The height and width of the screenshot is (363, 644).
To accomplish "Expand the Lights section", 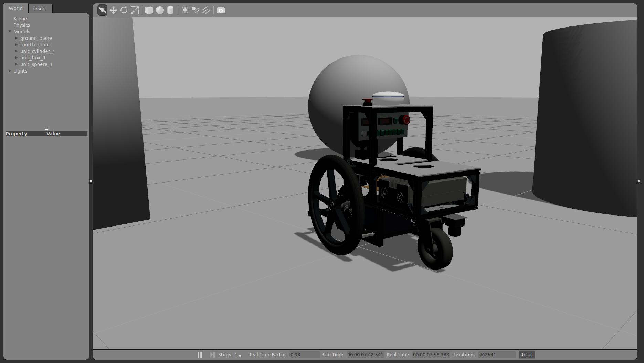I will tap(10, 70).
